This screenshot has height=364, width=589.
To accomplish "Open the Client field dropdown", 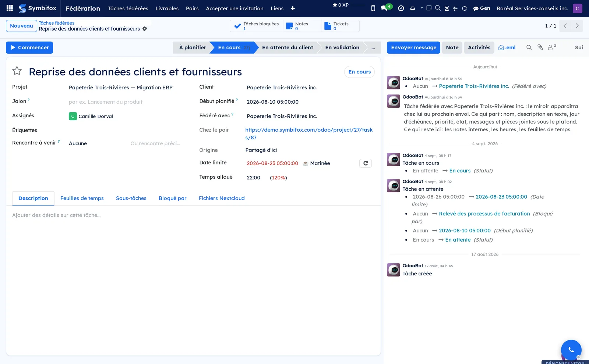I will tap(309, 88).
